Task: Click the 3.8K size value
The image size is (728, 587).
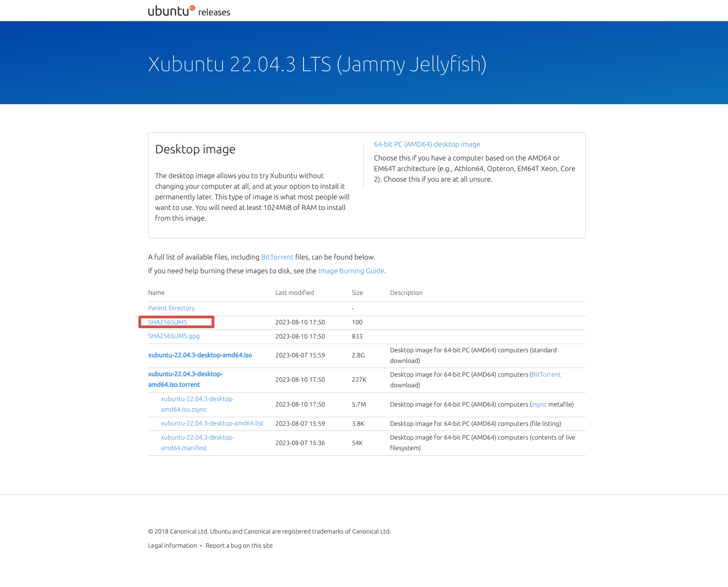Action: (358, 424)
